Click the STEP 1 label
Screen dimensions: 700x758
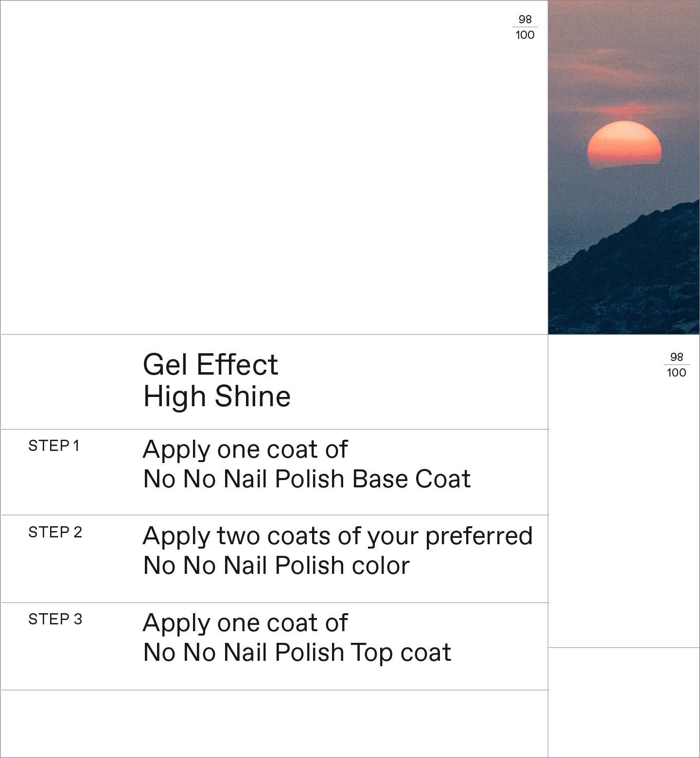tap(53, 446)
